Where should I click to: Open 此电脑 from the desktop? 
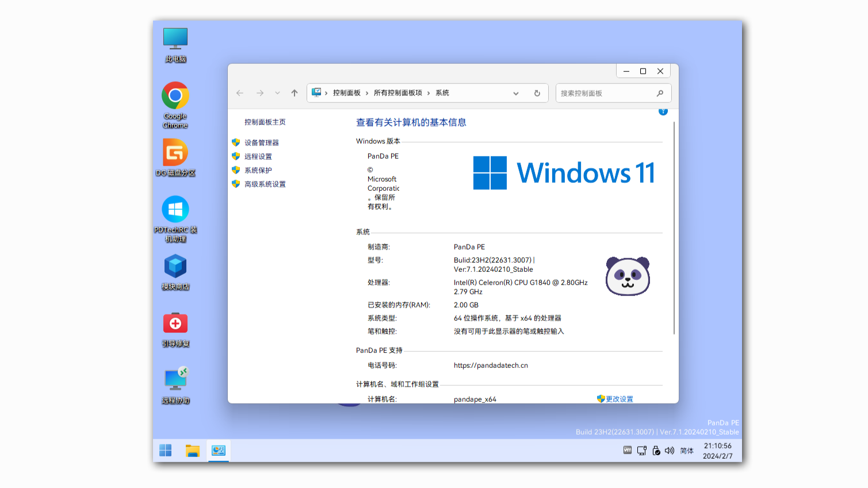coord(175,40)
